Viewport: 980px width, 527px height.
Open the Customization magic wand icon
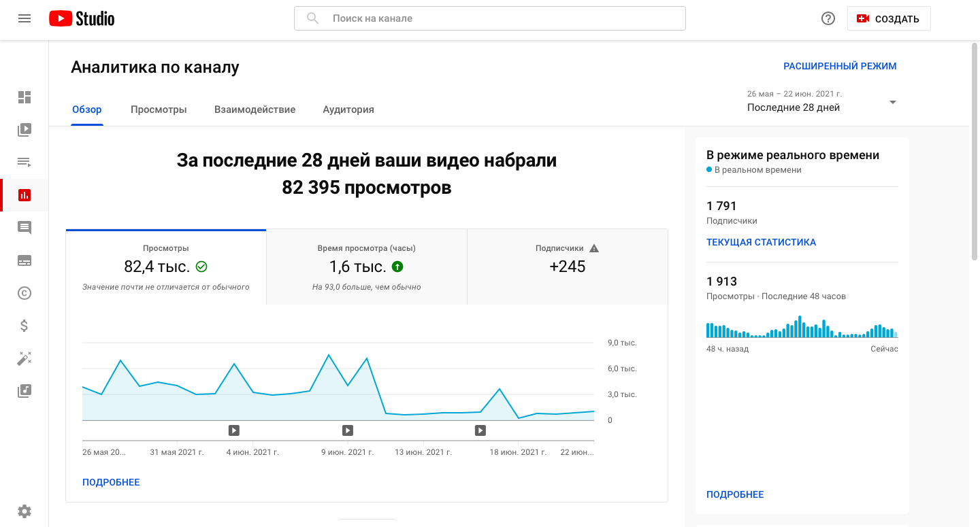coord(24,358)
